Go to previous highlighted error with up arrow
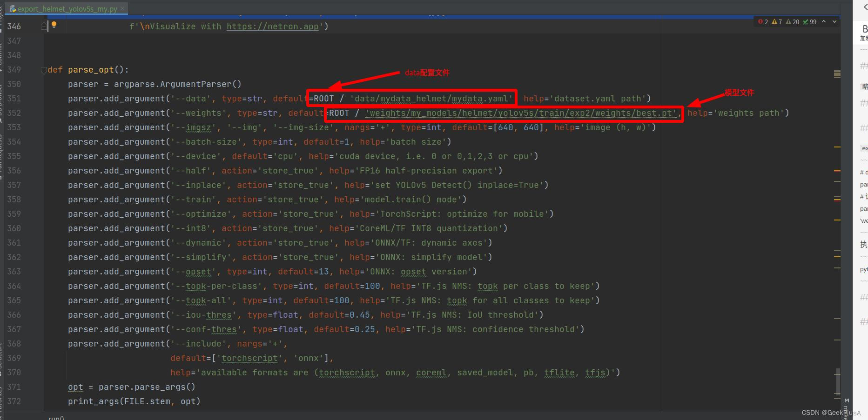Viewport: 868px width, 420px height. click(824, 21)
